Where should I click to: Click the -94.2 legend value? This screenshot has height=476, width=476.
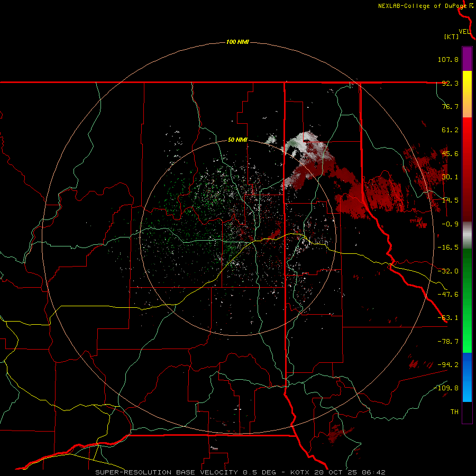(448, 365)
